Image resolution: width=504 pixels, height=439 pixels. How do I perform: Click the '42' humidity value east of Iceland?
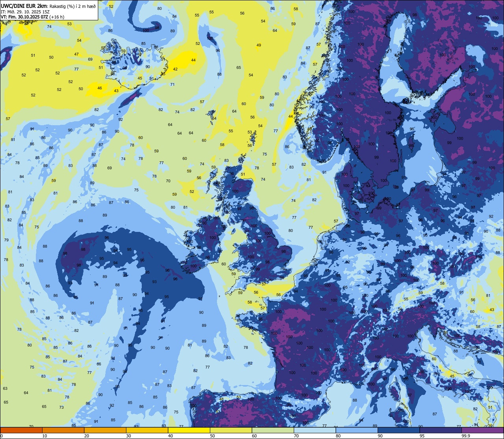[175, 69]
